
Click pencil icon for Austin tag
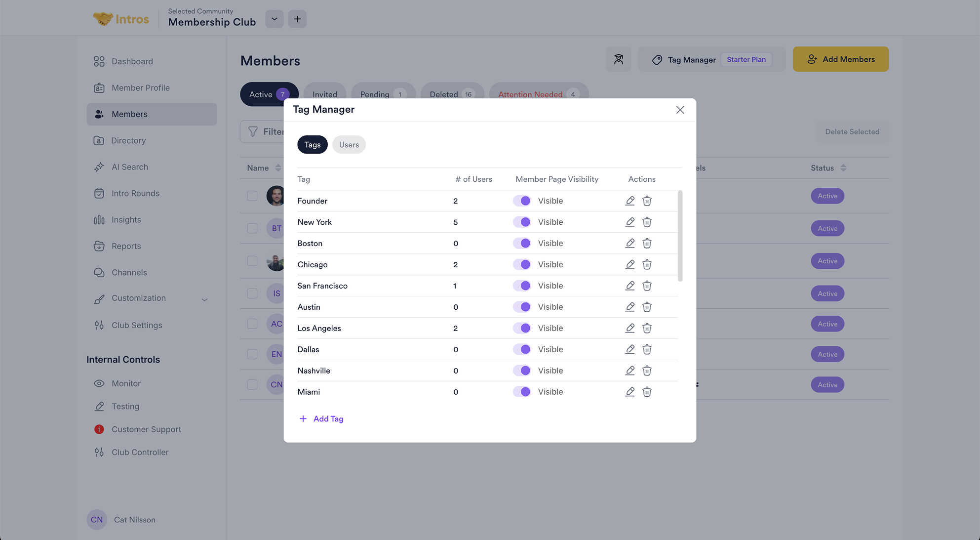pyautogui.click(x=630, y=307)
